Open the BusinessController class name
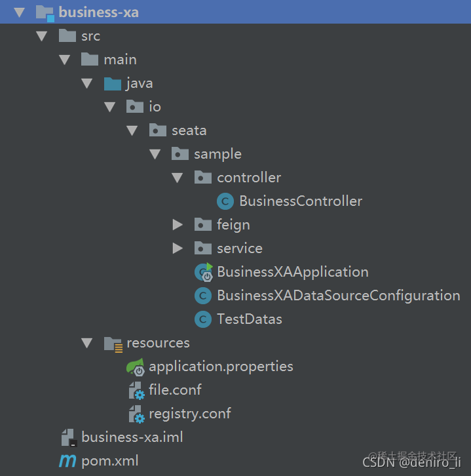 301,201
